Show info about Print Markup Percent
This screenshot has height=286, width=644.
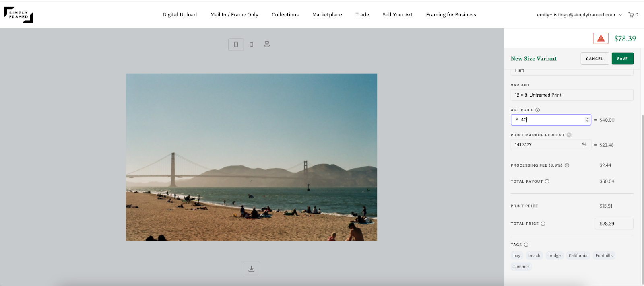(x=569, y=135)
